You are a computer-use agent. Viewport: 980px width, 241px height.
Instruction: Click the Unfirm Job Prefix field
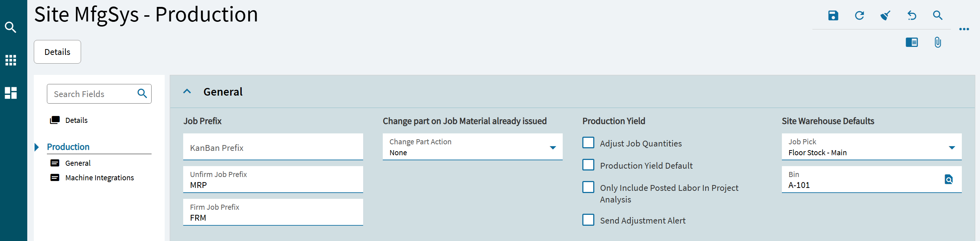273,180
